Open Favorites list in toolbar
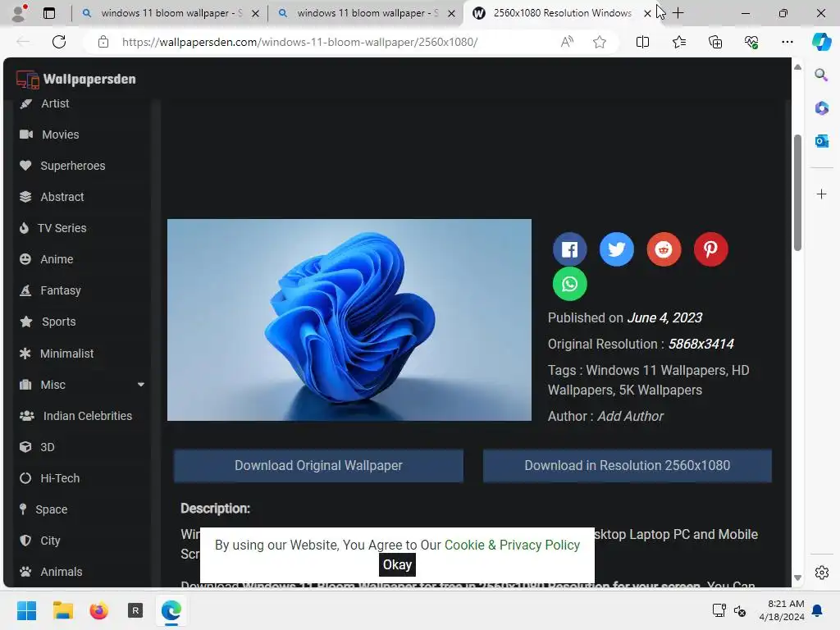The image size is (840, 630). 678,42
